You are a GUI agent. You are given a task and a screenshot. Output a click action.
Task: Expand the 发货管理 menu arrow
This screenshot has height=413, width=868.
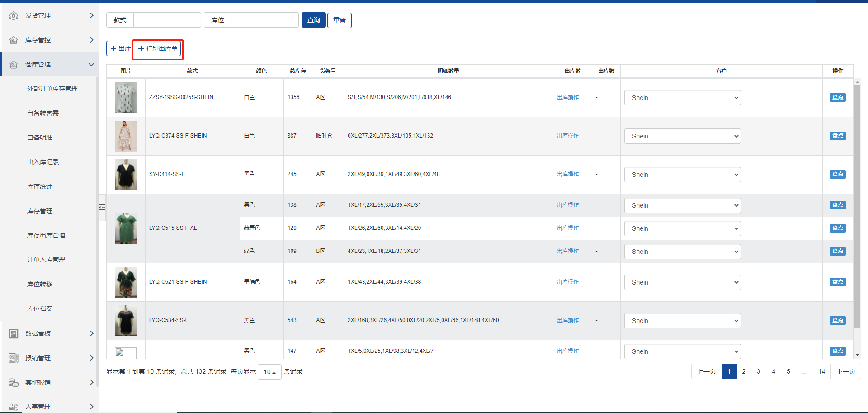[91, 16]
